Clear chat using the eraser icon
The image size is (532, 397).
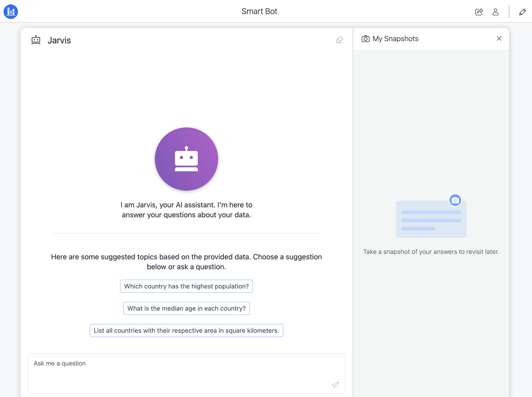click(x=339, y=40)
